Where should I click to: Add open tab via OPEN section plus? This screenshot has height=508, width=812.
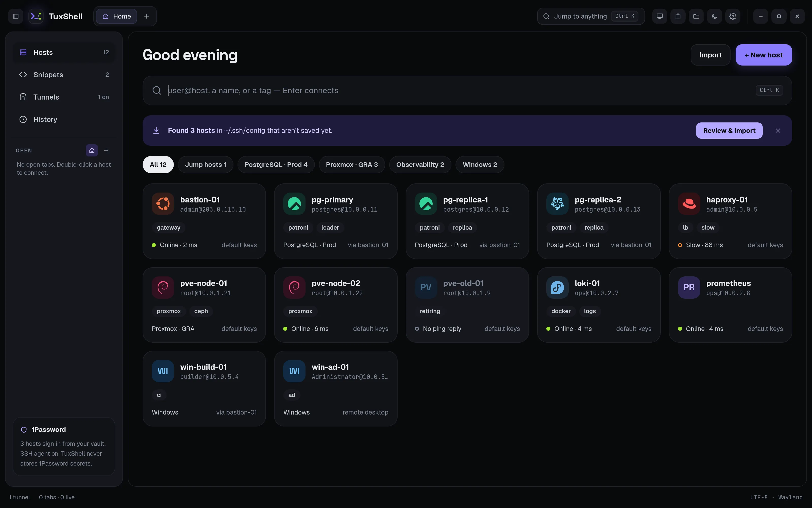click(x=106, y=151)
